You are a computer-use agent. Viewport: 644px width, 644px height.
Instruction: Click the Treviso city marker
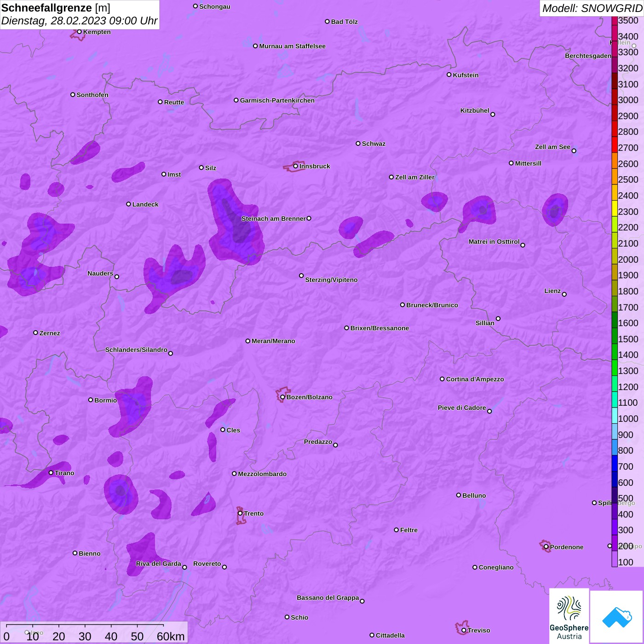[464, 630]
